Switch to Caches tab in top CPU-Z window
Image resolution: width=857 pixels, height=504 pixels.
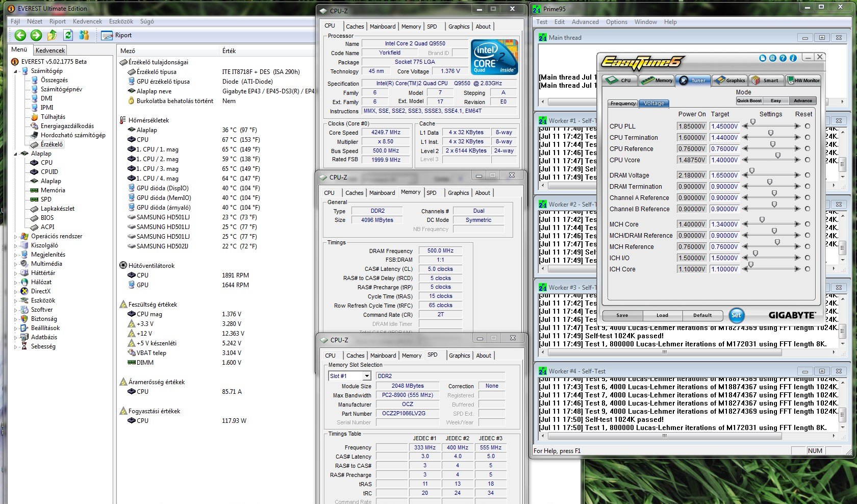pos(355,27)
